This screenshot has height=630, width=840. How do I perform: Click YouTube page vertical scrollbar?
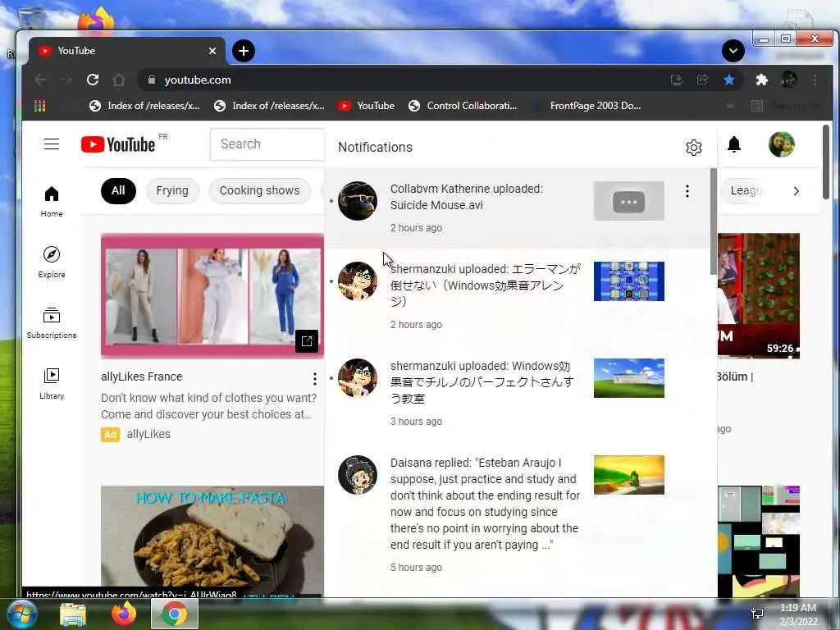[x=825, y=162]
